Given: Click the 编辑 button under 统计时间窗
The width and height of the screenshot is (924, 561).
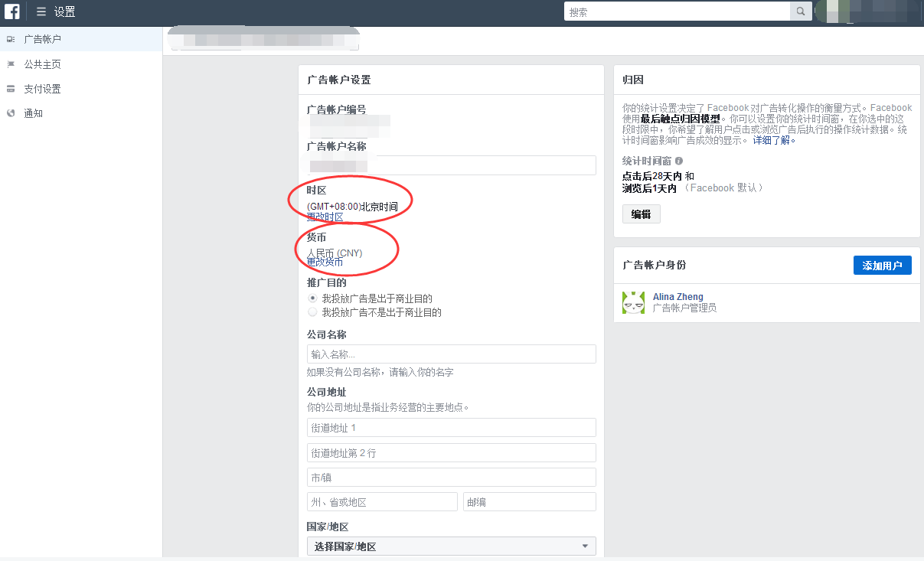Looking at the screenshot, I should [x=641, y=214].
